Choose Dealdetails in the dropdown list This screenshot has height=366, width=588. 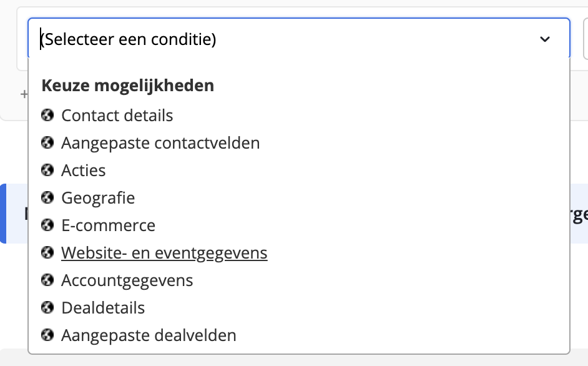click(103, 308)
